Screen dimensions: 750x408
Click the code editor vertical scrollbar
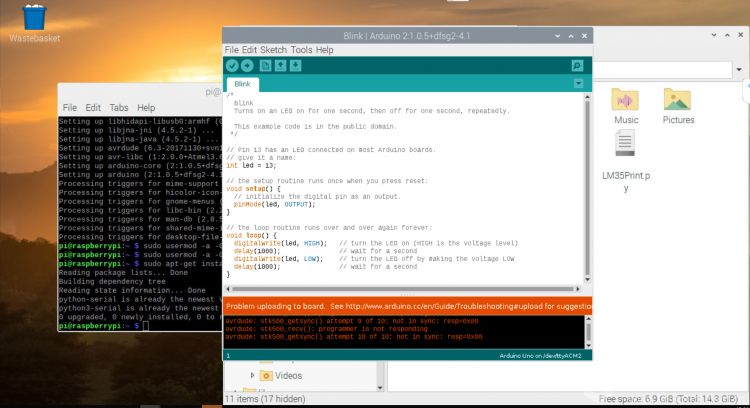point(587,187)
